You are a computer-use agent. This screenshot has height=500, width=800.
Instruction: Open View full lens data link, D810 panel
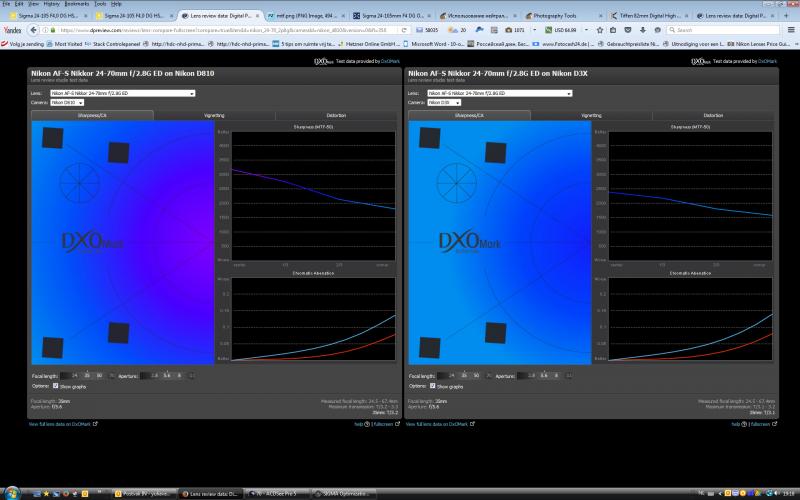pos(63,424)
